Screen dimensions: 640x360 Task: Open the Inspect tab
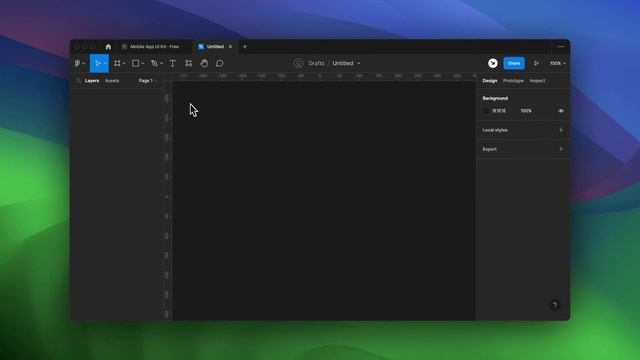click(537, 81)
